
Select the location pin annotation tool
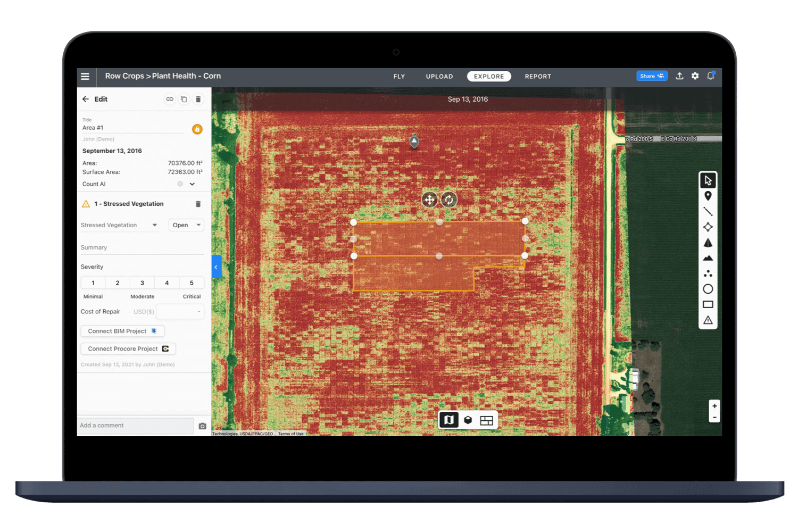pos(708,196)
